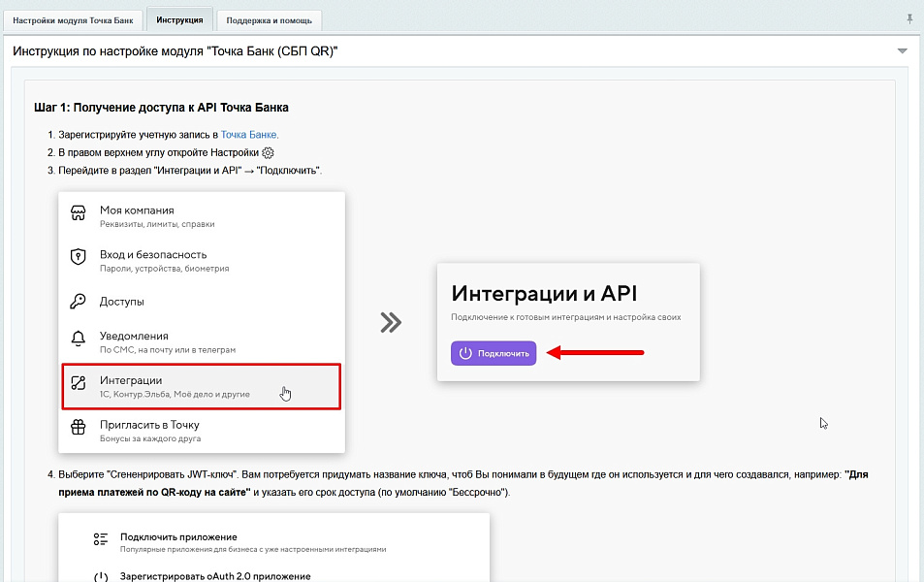Click the power icon for oAuth 2.0 registration

click(x=100, y=577)
